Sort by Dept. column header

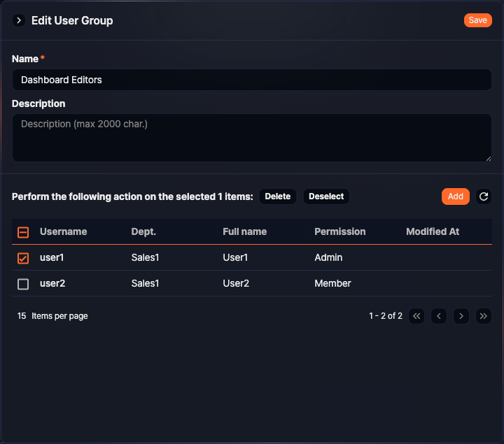(143, 231)
